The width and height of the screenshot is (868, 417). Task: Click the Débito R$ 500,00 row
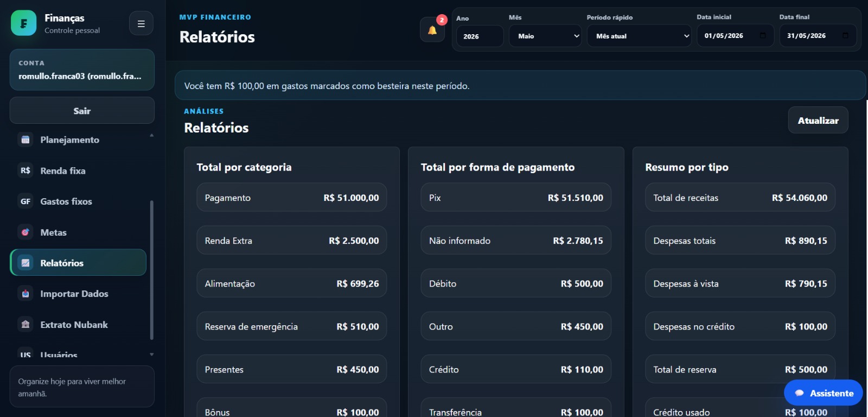point(516,283)
